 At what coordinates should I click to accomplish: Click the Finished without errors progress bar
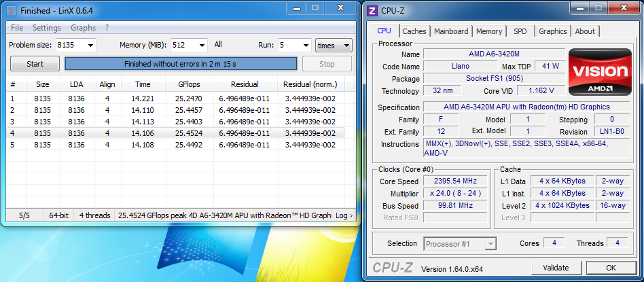181,64
